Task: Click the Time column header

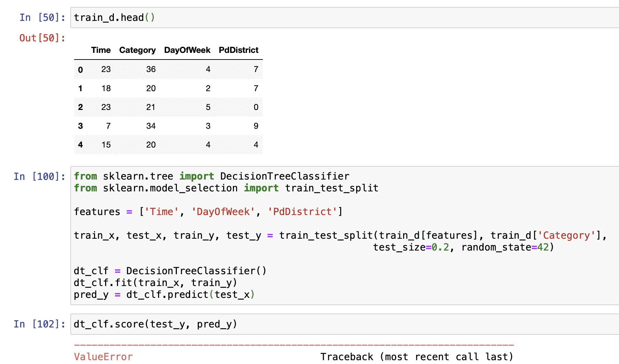Action: tap(101, 50)
